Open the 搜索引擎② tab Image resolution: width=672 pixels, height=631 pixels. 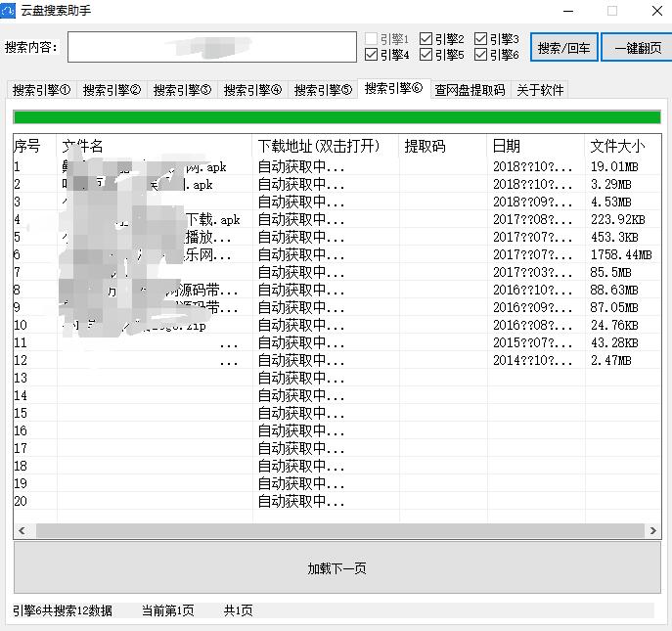pos(112,90)
